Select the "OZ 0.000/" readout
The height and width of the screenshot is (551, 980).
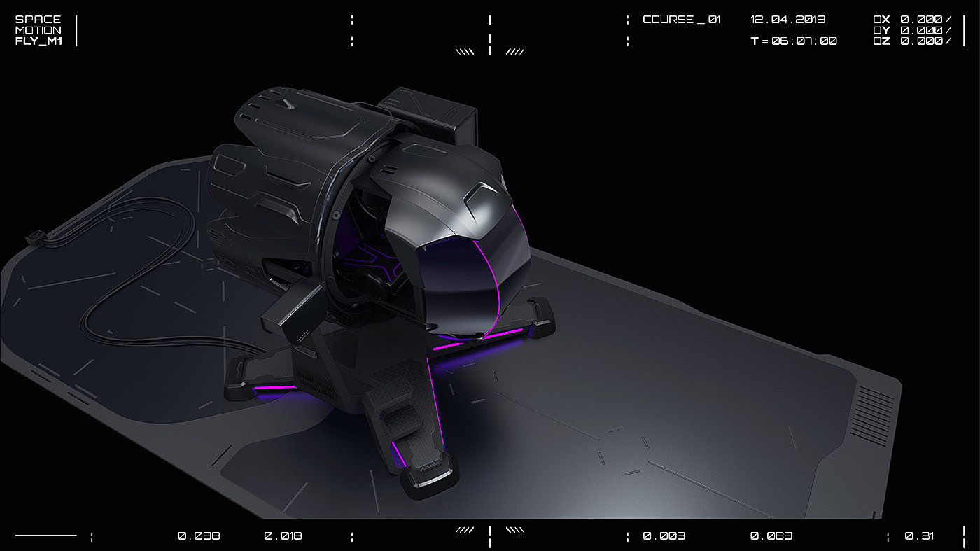point(912,41)
